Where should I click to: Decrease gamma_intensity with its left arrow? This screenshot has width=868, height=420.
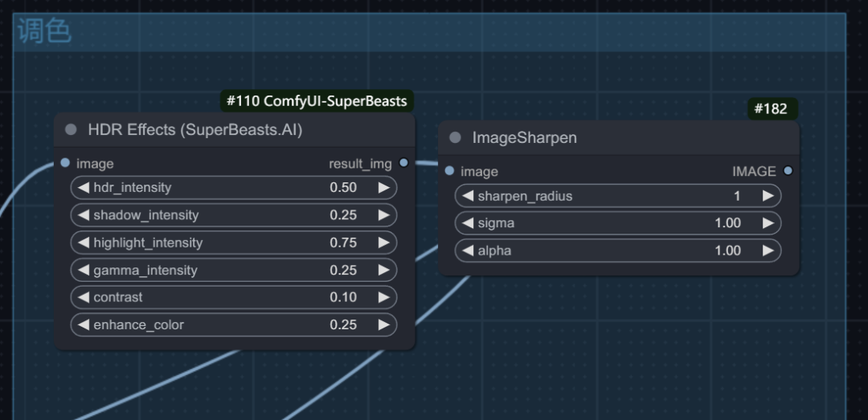[x=84, y=270]
